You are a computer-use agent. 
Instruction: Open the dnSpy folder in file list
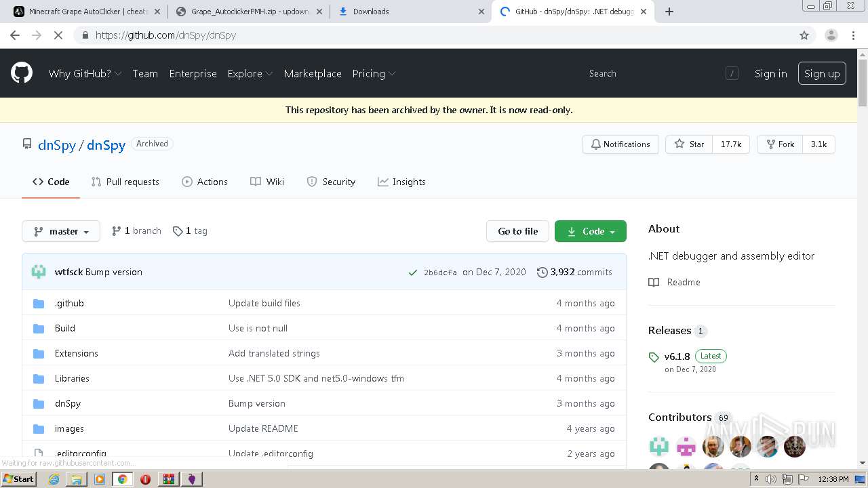tap(68, 403)
